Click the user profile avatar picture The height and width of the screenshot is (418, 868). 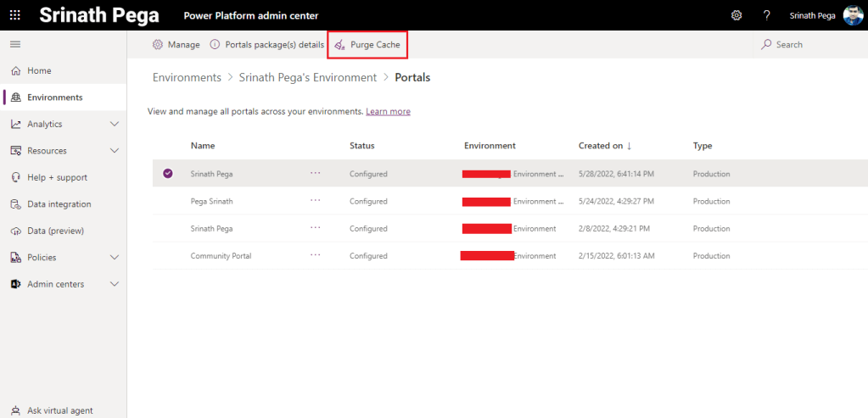click(x=853, y=15)
